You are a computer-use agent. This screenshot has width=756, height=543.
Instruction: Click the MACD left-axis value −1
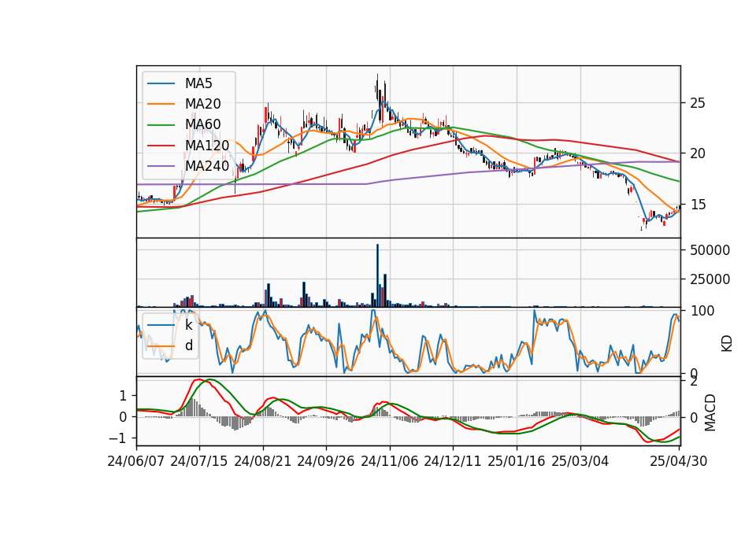point(117,438)
